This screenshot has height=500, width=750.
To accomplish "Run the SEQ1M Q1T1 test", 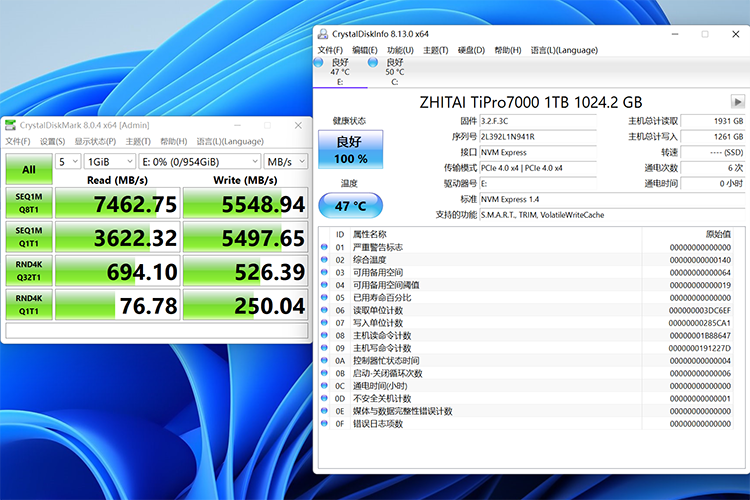I will [x=29, y=237].
